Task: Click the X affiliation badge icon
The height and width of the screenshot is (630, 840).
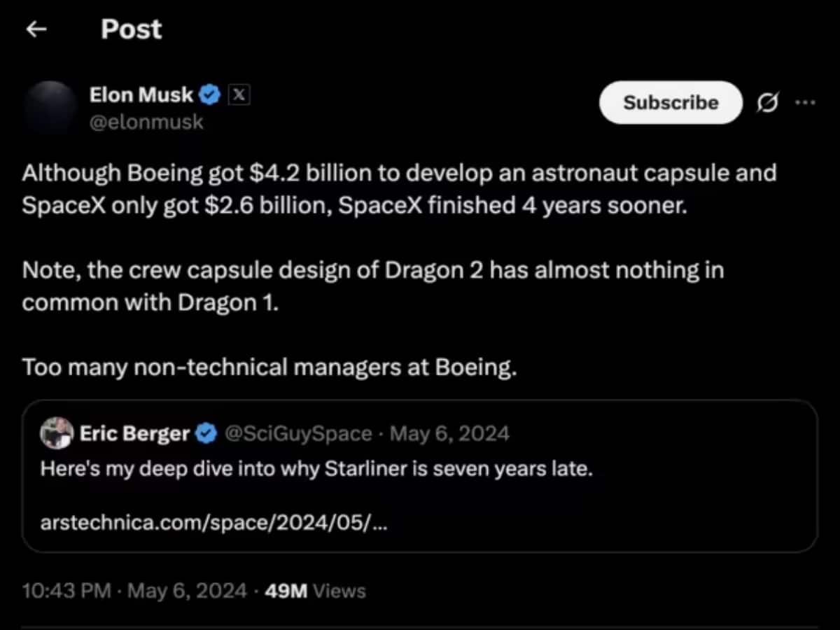Action: pos(239,95)
